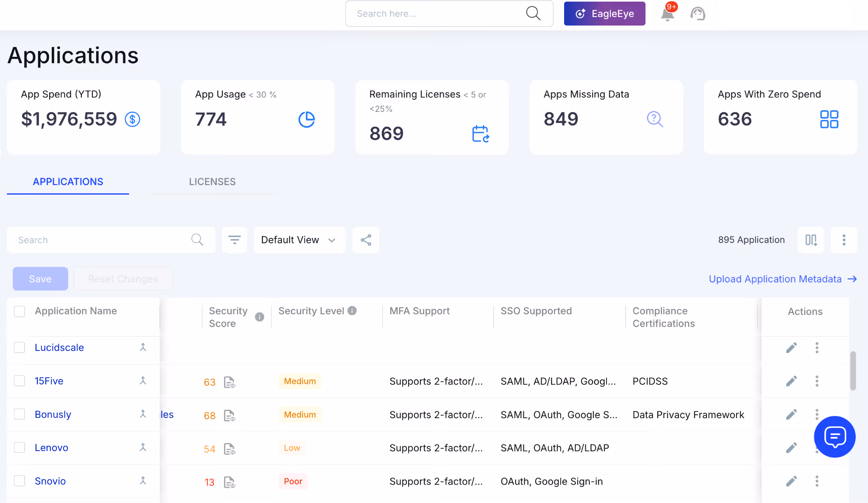The width and height of the screenshot is (868, 503).
Task: Open Lenovo security score report icon
Action: (x=229, y=449)
